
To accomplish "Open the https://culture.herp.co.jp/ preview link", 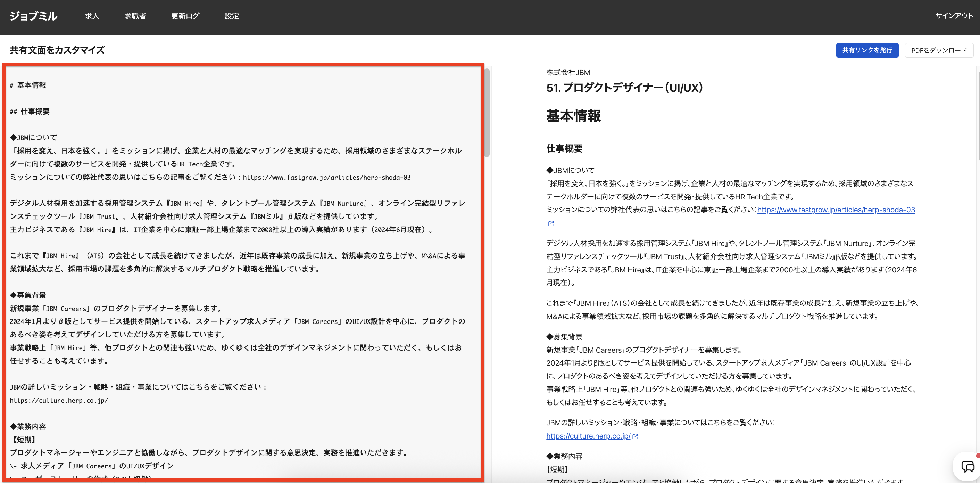I will pos(588,436).
